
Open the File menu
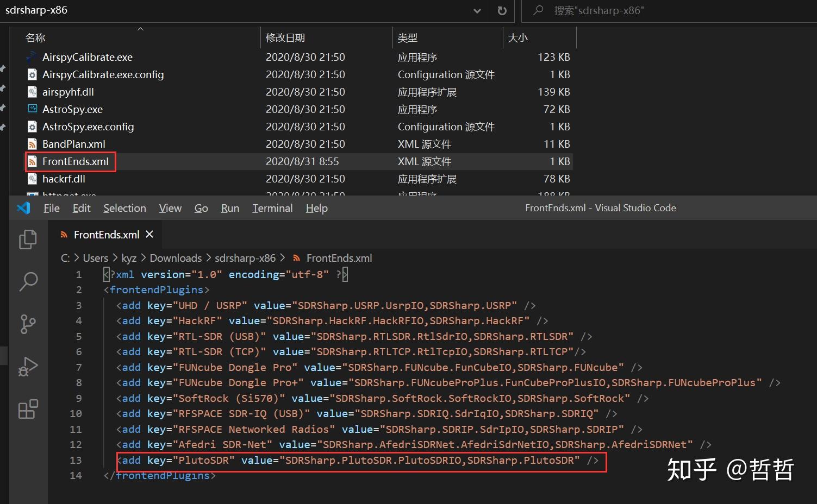click(x=52, y=208)
